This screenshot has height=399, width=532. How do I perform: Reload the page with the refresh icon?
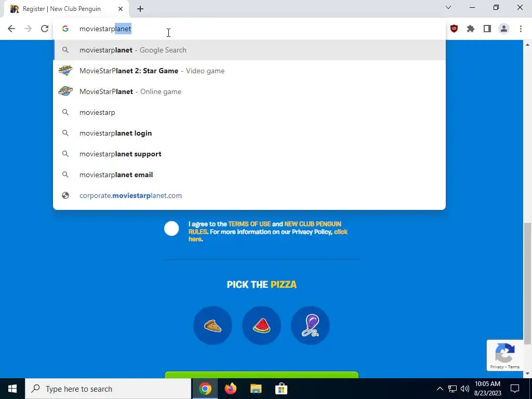click(x=45, y=29)
